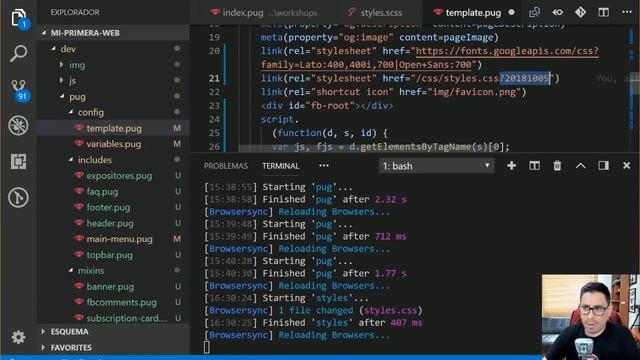Open the Extensions view icon
Image resolution: width=640 pixels, height=360 pixels.
(19, 161)
